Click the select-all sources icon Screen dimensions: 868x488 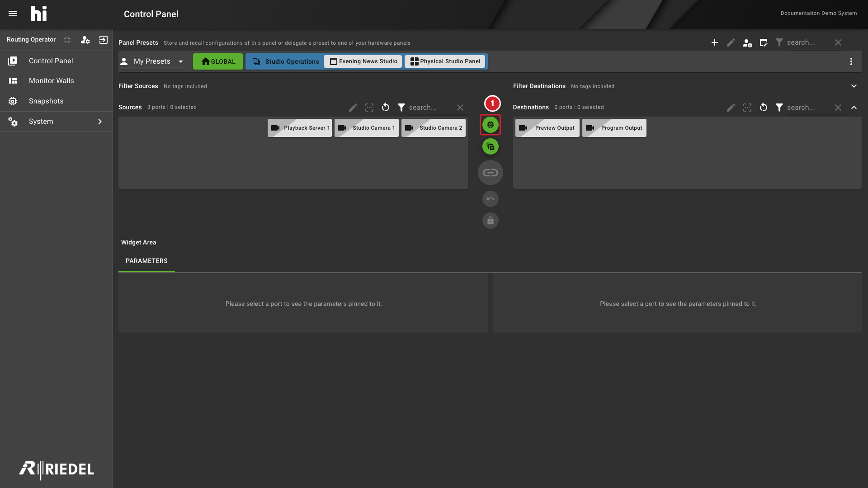369,108
